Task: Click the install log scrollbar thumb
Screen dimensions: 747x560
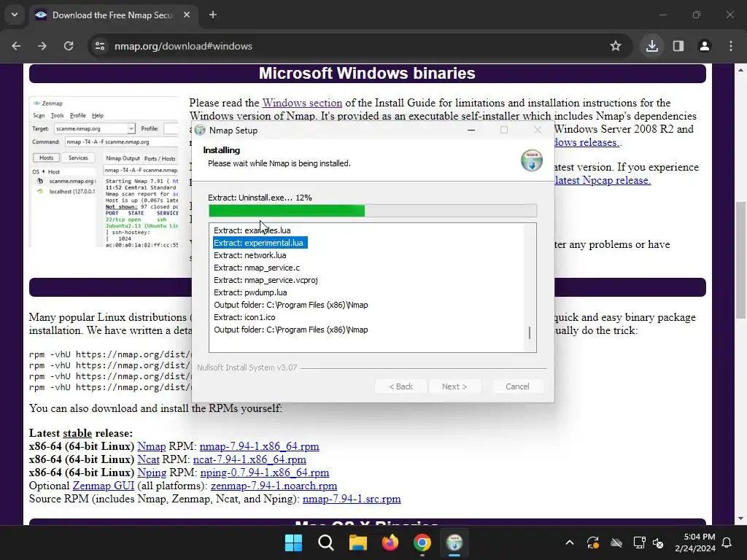Action: (530, 332)
